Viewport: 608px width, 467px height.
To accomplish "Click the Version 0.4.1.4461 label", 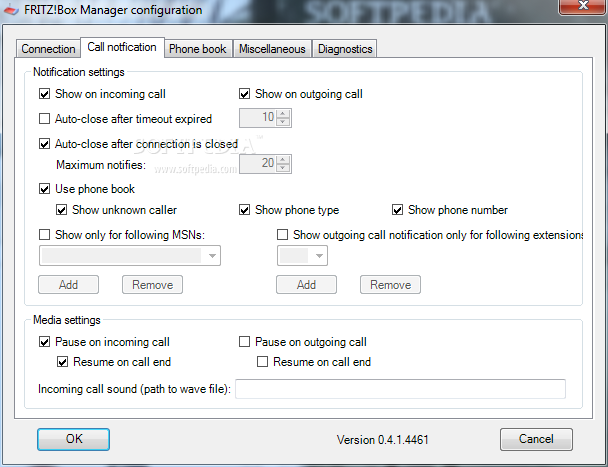I will click(382, 439).
